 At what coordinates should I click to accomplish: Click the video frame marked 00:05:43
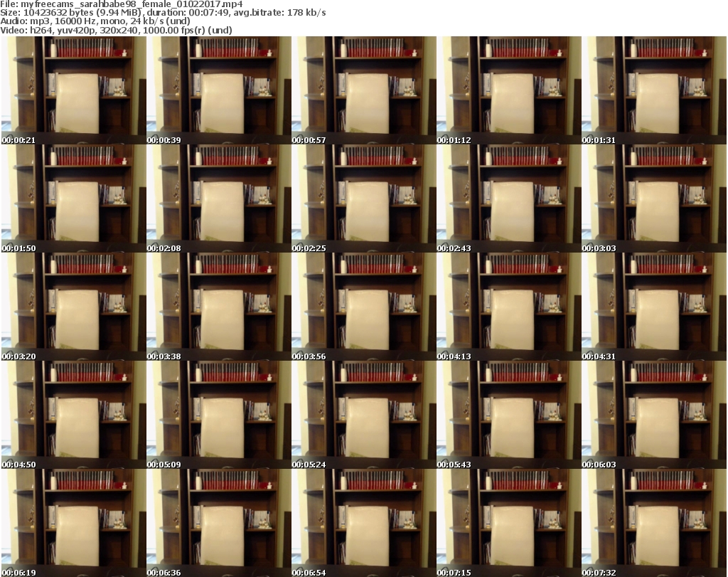click(x=509, y=415)
